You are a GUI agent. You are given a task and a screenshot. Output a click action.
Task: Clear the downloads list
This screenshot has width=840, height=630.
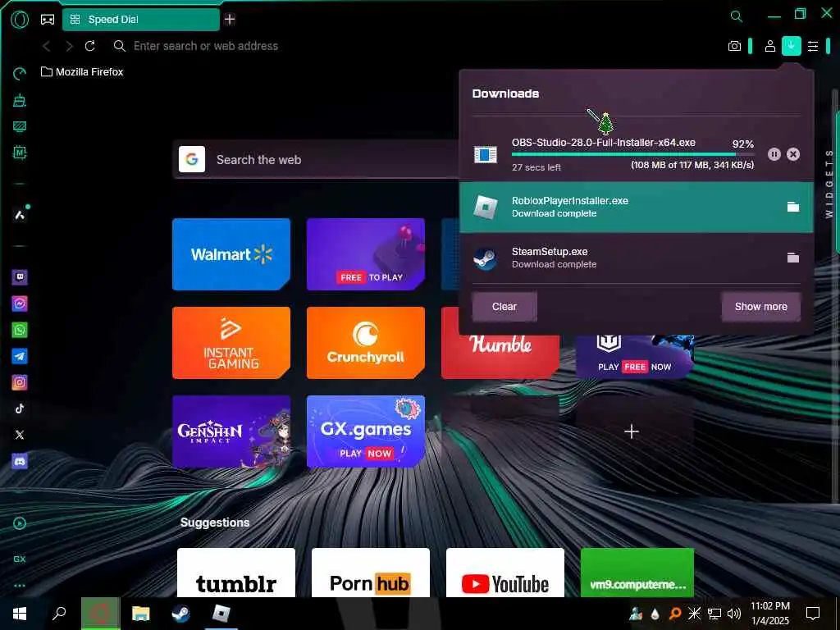(504, 307)
